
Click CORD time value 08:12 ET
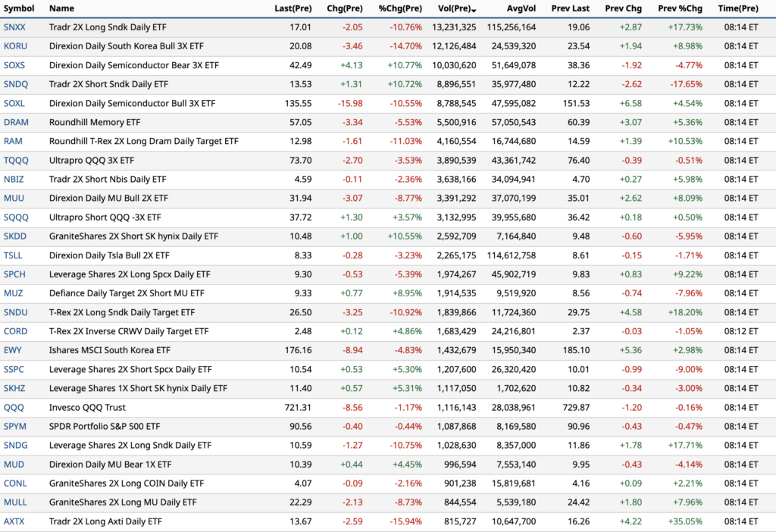click(x=741, y=331)
